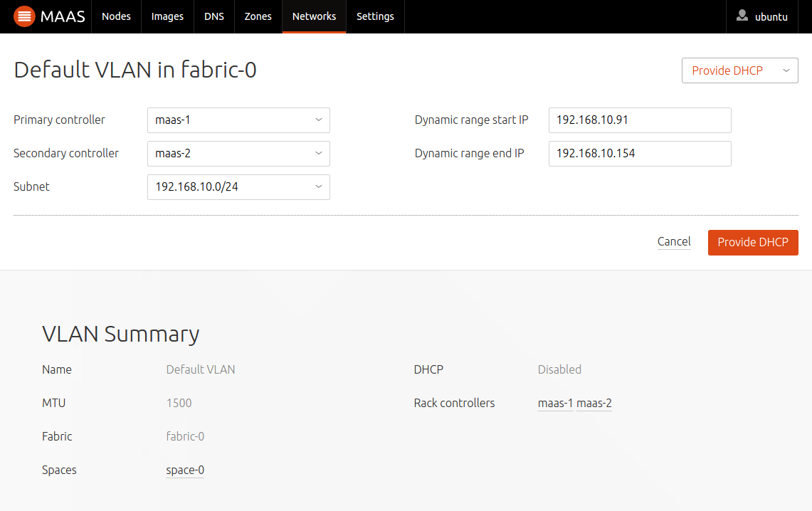The width and height of the screenshot is (812, 511).
Task: Click the page title 'Default VLAN in fabric-0'
Action: click(x=135, y=70)
